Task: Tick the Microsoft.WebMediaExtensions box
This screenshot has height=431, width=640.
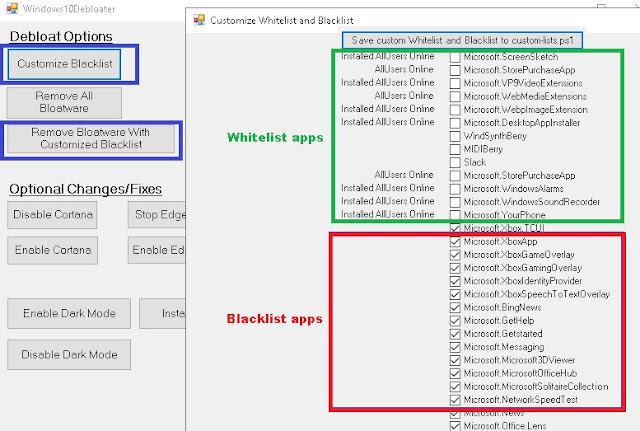Action: (455, 97)
